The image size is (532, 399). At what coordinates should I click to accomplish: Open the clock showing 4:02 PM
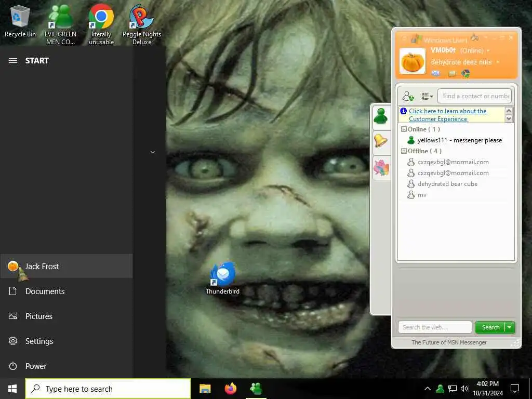coord(487,389)
